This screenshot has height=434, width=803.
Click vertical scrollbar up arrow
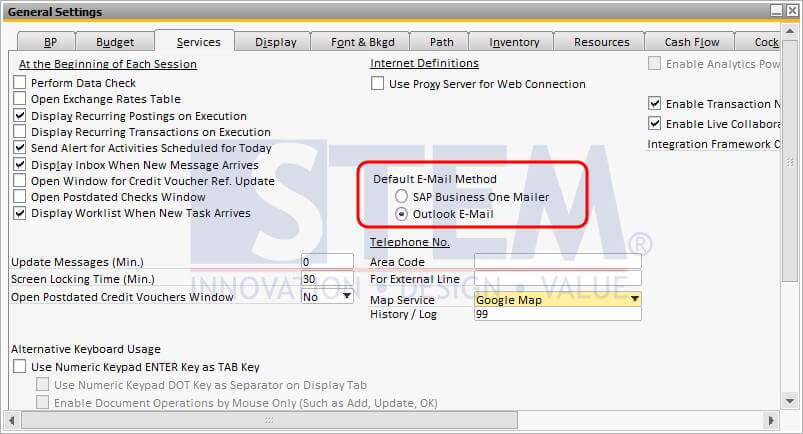tap(790, 32)
